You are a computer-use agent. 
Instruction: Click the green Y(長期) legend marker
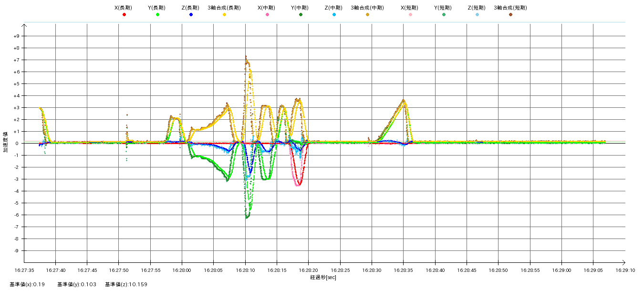coord(157,15)
